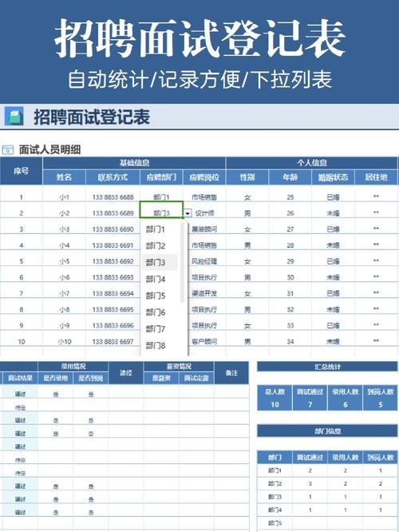
Task: Click the 联系方式 column header
Action: click(x=113, y=177)
